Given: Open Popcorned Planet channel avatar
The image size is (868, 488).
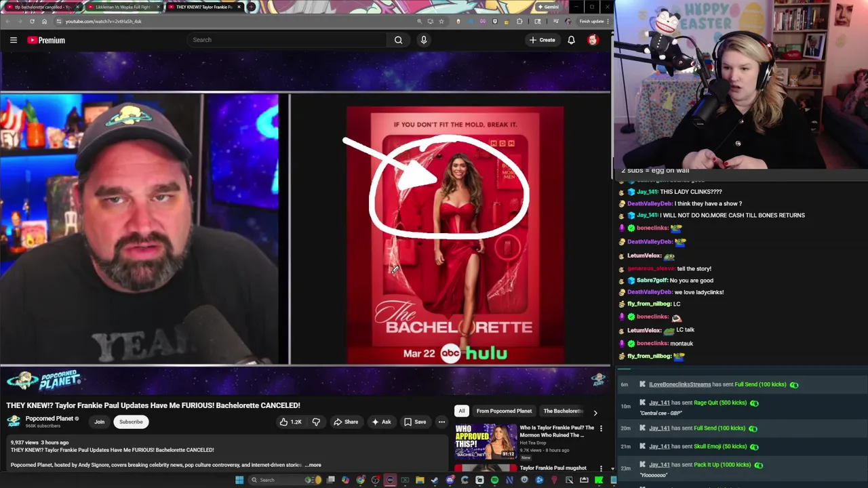Looking at the screenshot, I should [14, 421].
